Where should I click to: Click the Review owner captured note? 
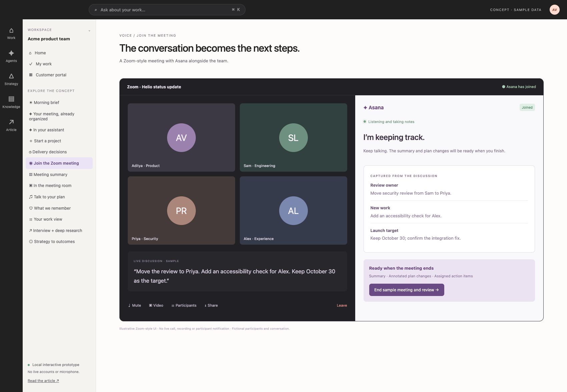pyautogui.click(x=449, y=189)
